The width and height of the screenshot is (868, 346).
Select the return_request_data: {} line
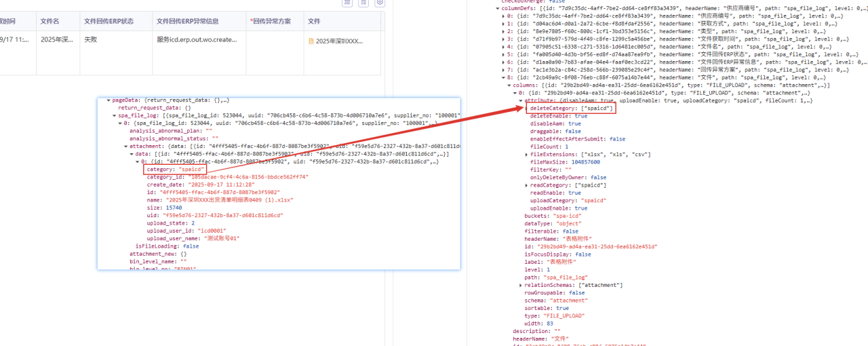coord(155,108)
